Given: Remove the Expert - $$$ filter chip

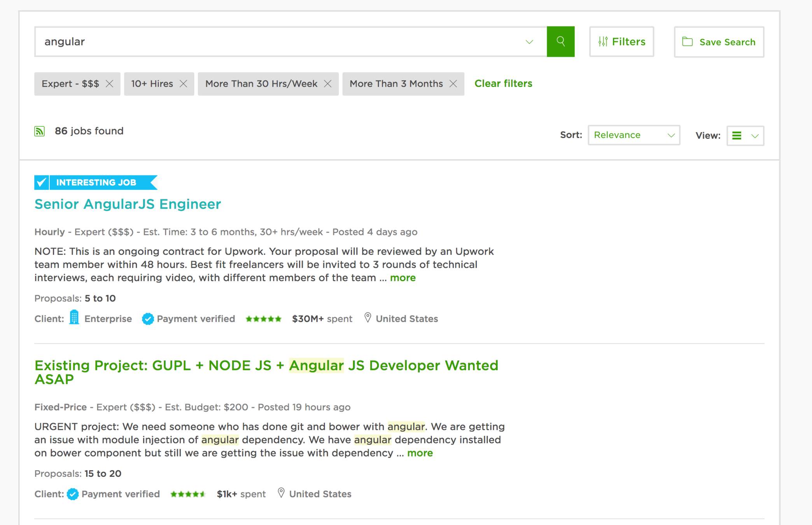Looking at the screenshot, I should click(110, 84).
